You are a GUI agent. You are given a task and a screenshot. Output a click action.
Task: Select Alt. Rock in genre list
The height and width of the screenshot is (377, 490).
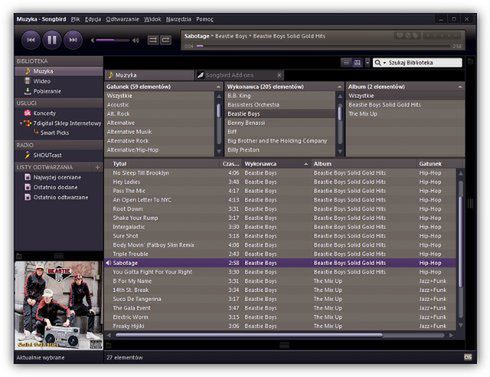pyautogui.click(x=160, y=114)
